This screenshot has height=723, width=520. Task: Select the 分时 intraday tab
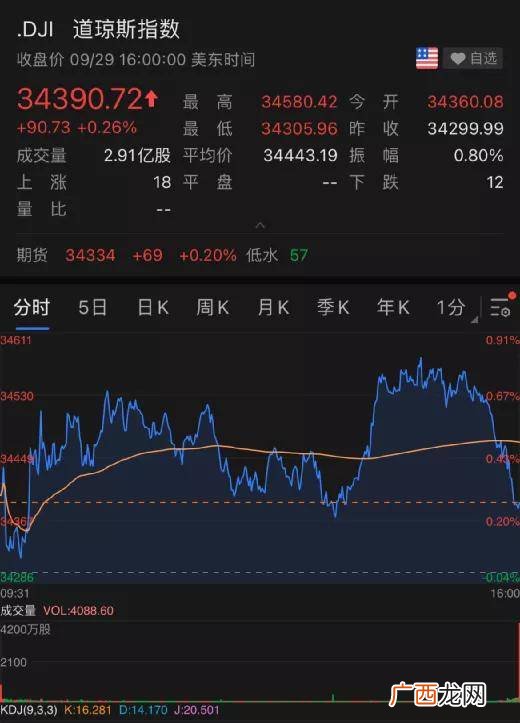click(32, 307)
